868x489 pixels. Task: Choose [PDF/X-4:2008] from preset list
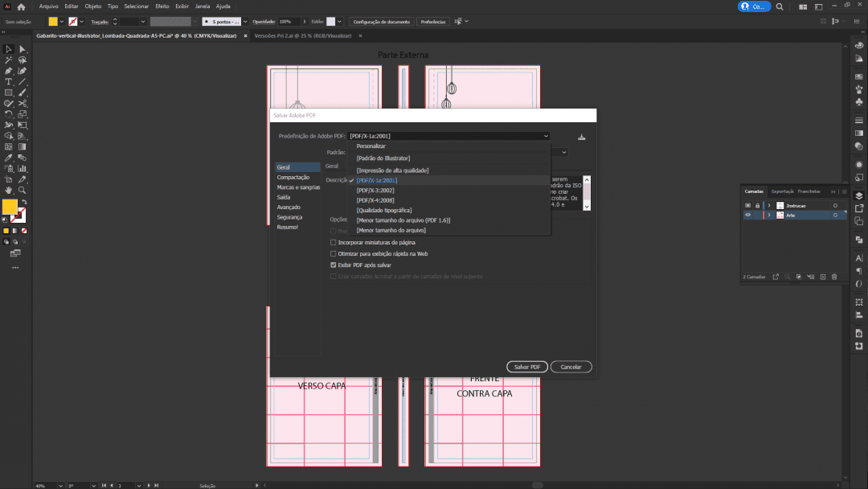click(x=375, y=200)
